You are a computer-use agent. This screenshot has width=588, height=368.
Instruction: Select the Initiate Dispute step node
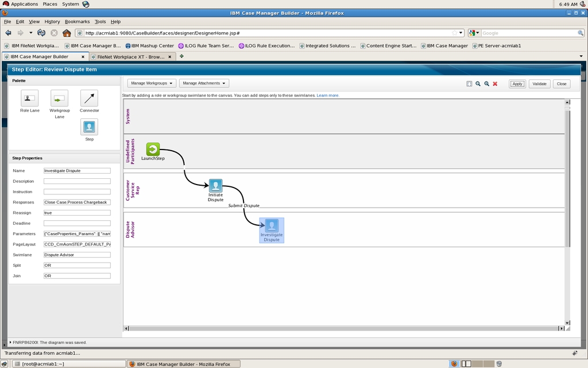(x=215, y=186)
